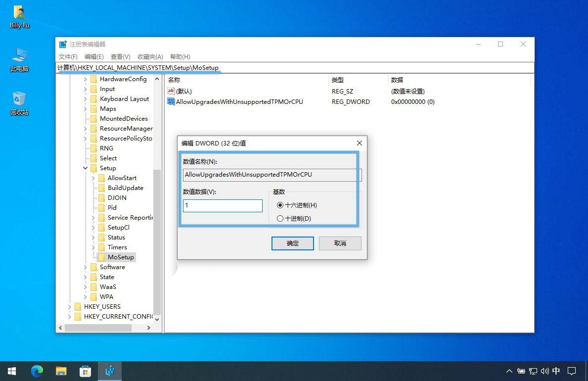Image resolution: width=588 pixels, height=381 pixels.
Task: Click inside the 数值数据(V) input field
Action: pyautogui.click(x=222, y=205)
